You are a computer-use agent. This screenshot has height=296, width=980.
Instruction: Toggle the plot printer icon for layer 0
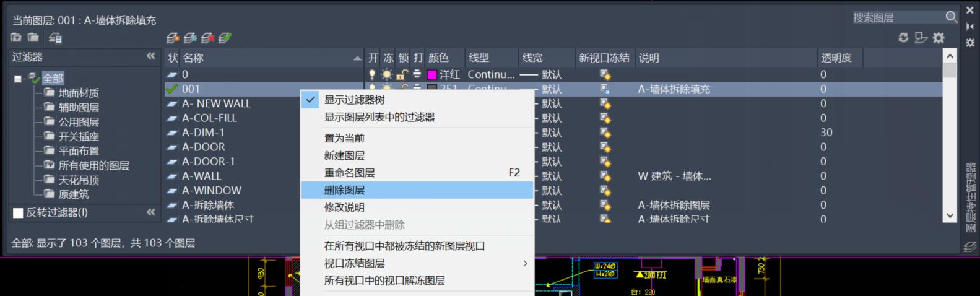tap(417, 74)
